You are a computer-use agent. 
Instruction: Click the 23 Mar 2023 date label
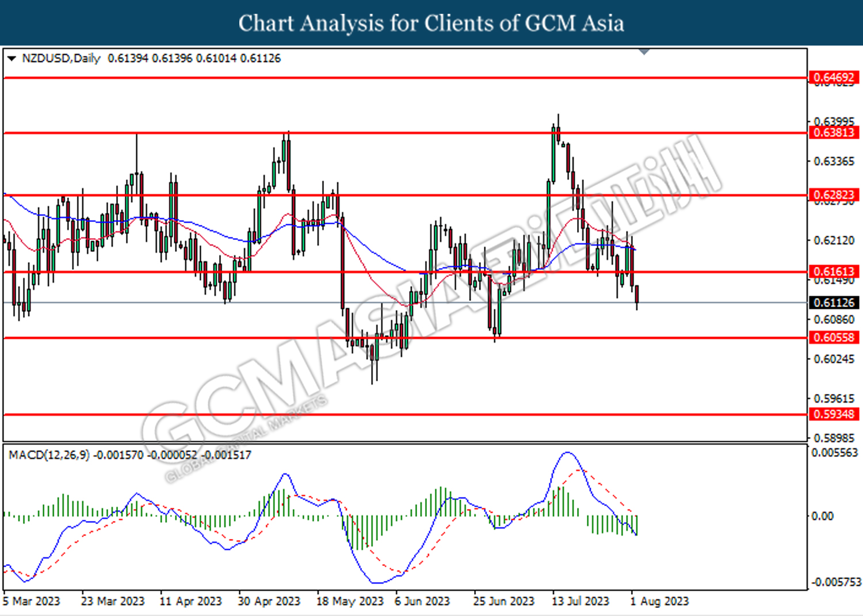coord(113,601)
